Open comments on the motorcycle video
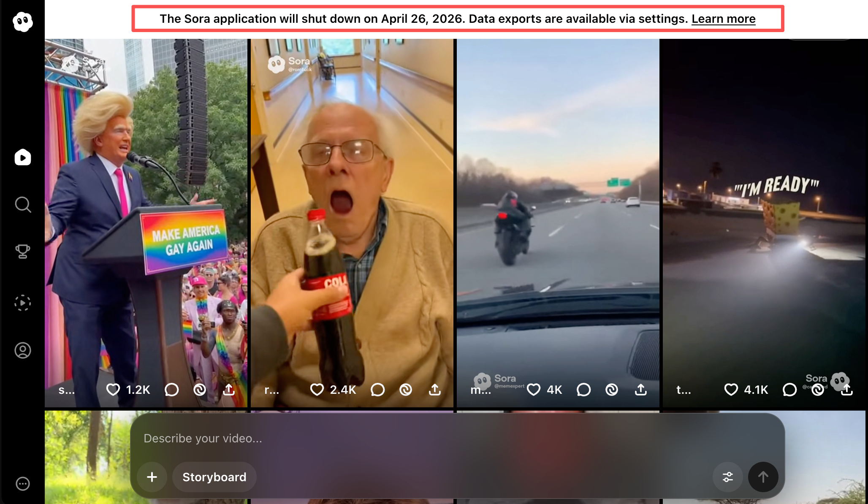868x504 pixels. tap(583, 389)
